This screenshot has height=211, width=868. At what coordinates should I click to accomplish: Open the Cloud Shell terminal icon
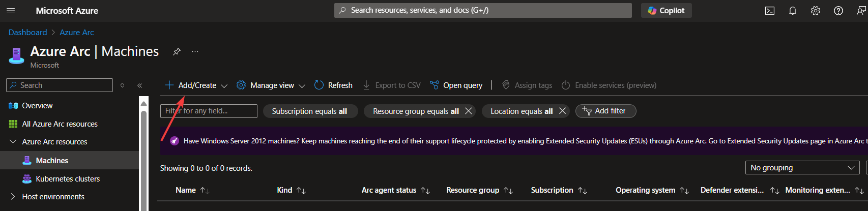coord(769,11)
